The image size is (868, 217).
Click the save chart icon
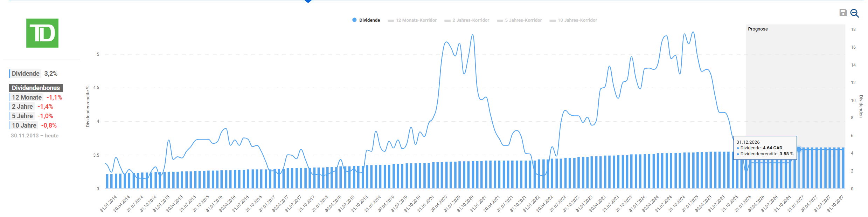click(x=843, y=13)
